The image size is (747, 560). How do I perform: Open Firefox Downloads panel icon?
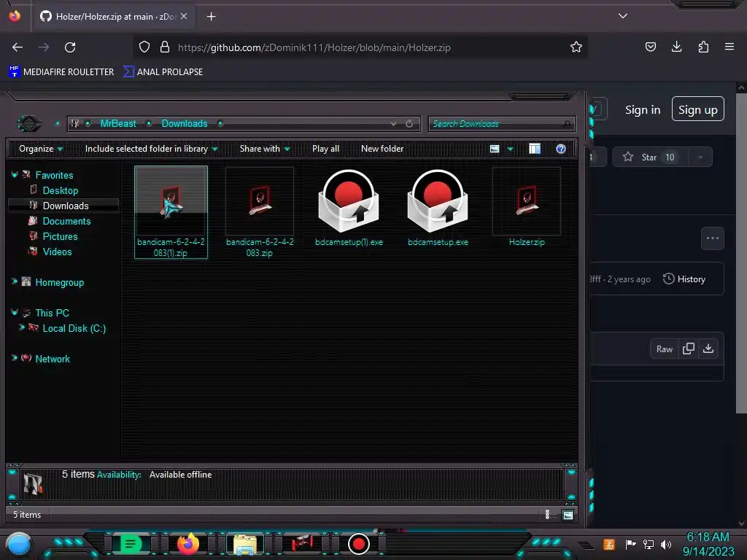click(x=676, y=47)
